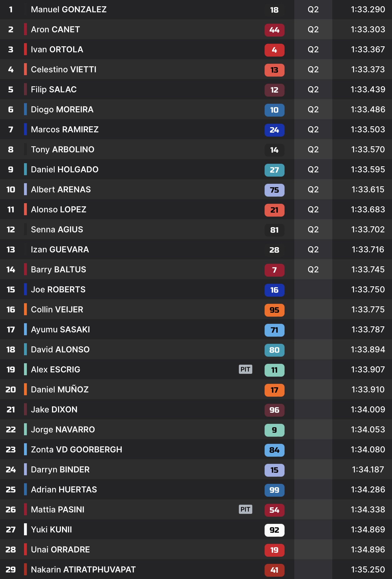The image size is (392, 579).
Task: Click the team color bar beside Collin Veijer
Action: point(25,310)
